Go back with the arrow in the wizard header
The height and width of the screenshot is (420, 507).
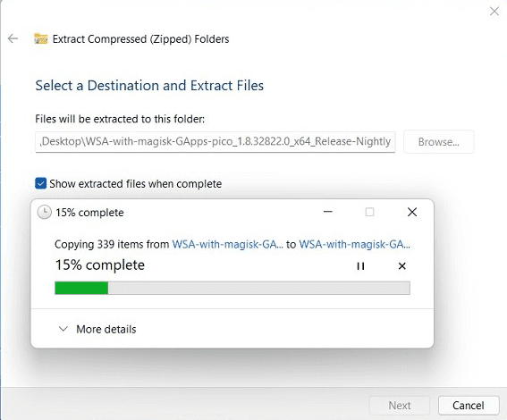point(13,38)
